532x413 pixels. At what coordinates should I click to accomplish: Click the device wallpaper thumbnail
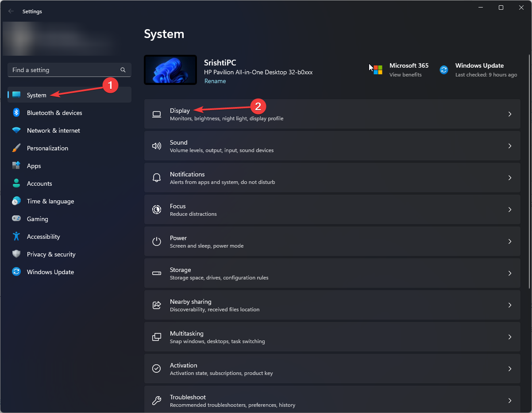coord(170,70)
